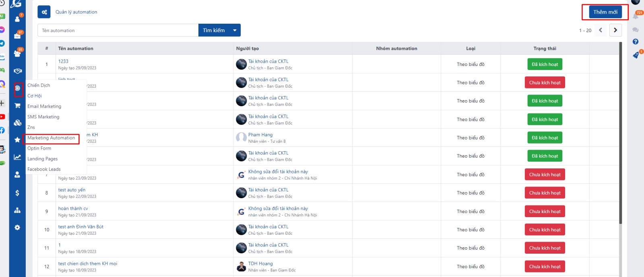Select Marketing Automation from the menu

click(51, 138)
